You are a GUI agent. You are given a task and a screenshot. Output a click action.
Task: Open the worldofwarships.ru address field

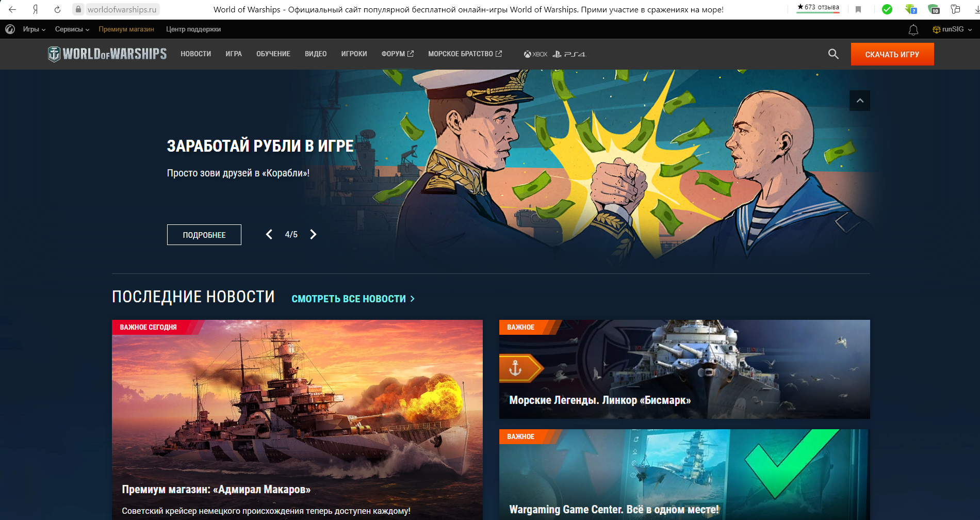122,9
